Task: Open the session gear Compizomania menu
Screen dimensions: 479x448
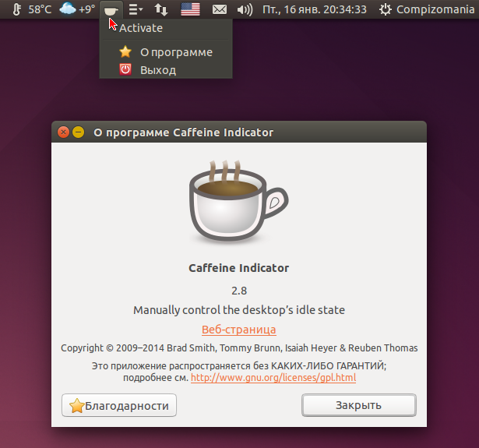Action: click(x=427, y=9)
